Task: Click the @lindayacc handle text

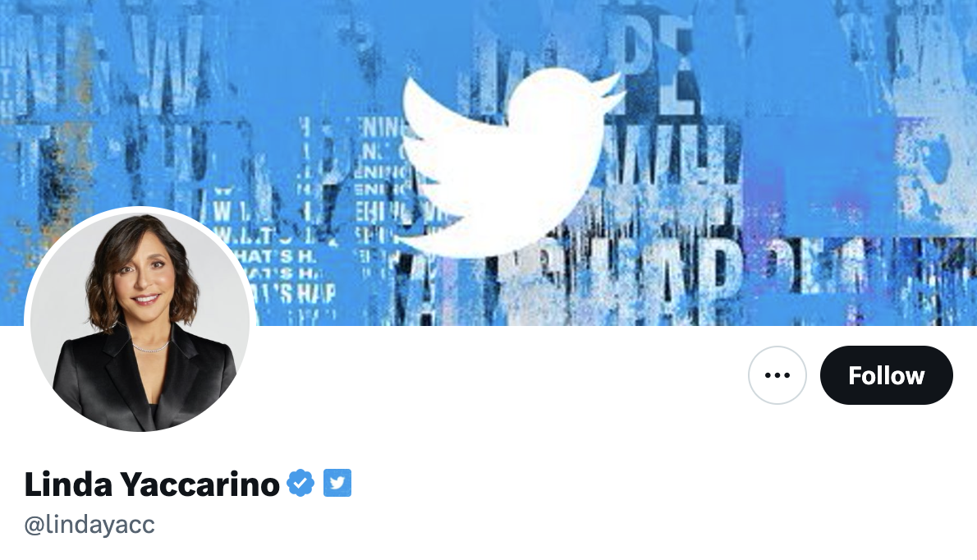Action: click(89, 525)
